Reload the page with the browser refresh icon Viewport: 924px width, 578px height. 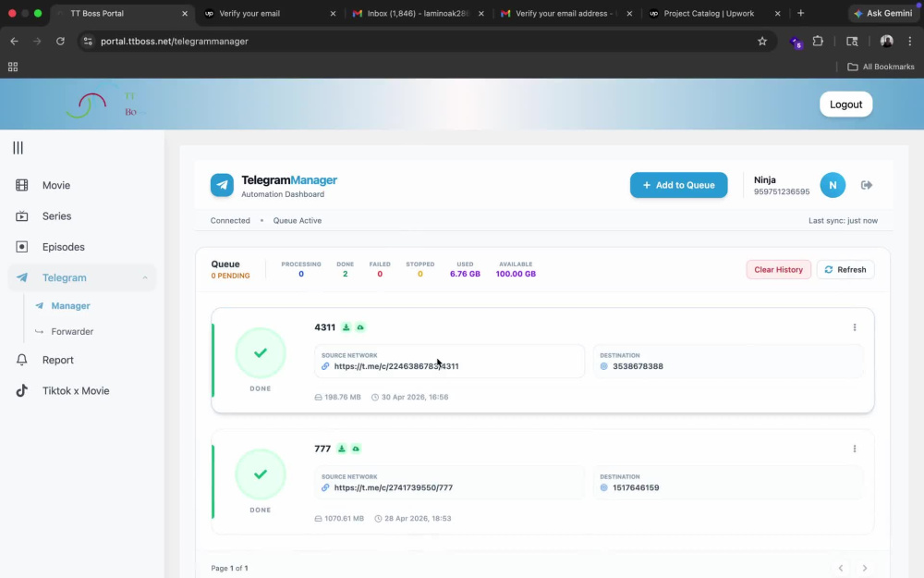(x=60, y=42)
